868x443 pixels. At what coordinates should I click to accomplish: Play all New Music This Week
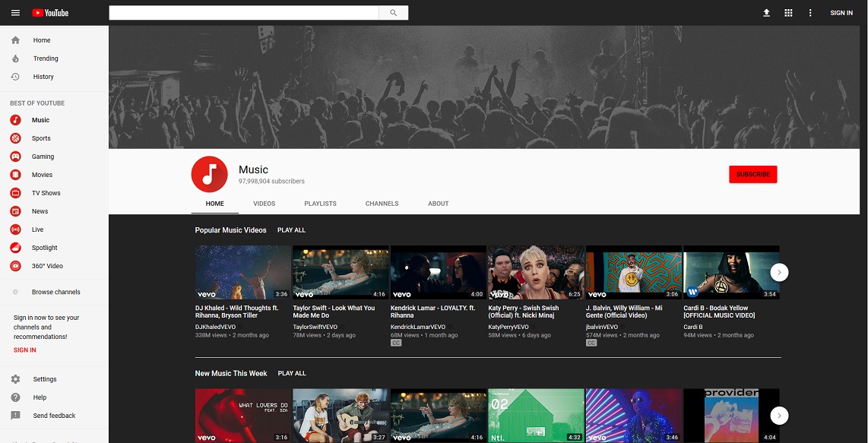292,374
